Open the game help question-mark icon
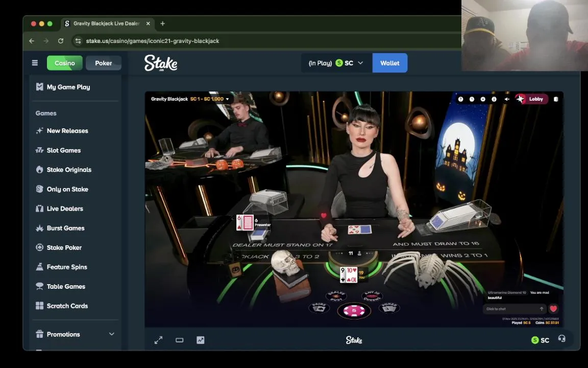The height and width of the screenshot is (368, 588). 460,99
